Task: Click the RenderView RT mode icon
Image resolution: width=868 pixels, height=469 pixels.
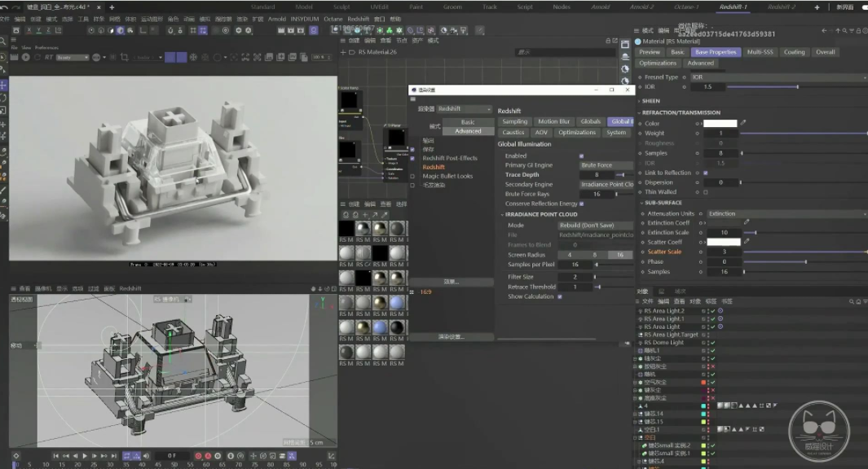Action: (49, 57)
